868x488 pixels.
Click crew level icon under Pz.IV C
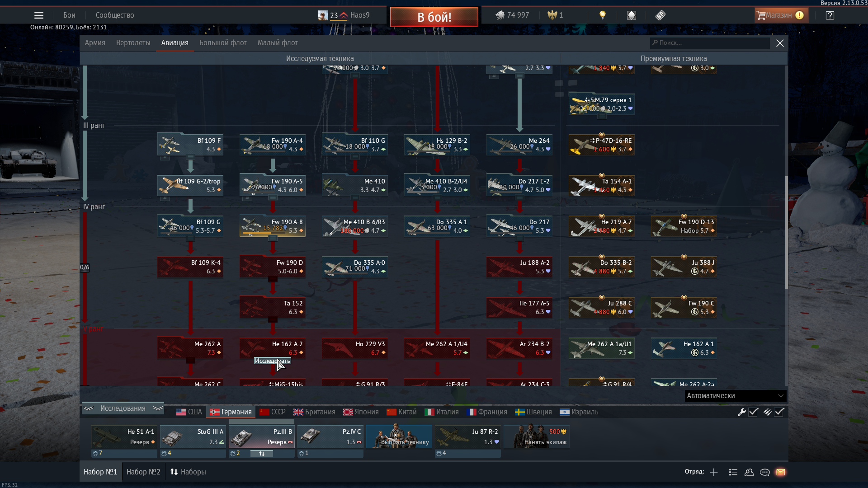(x=302, y=453)
